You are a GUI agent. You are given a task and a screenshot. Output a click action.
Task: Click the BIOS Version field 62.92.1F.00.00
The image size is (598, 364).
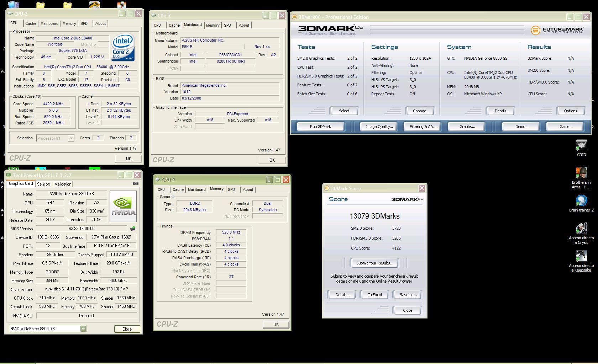pyautogui.click(x=82, y=229)
